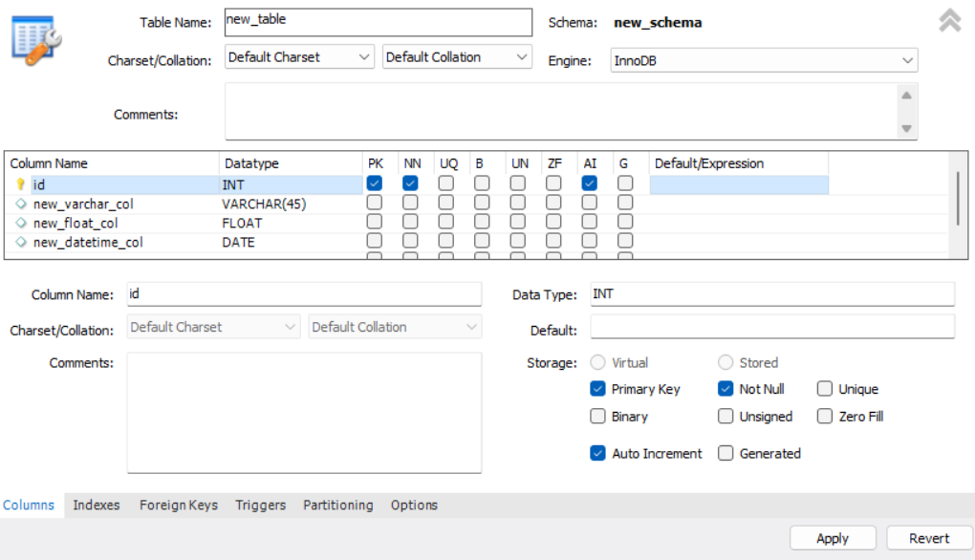975x560 pixels.
Task: Enable the Unique checkbox
Action: click(825, 389)
